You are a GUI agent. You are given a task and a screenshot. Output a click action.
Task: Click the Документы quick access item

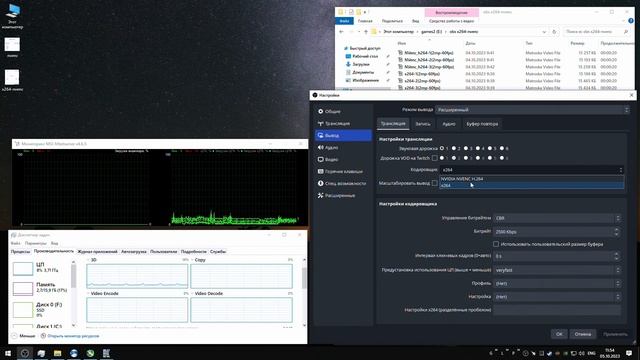pyautogui.click(x=363, y=72)
